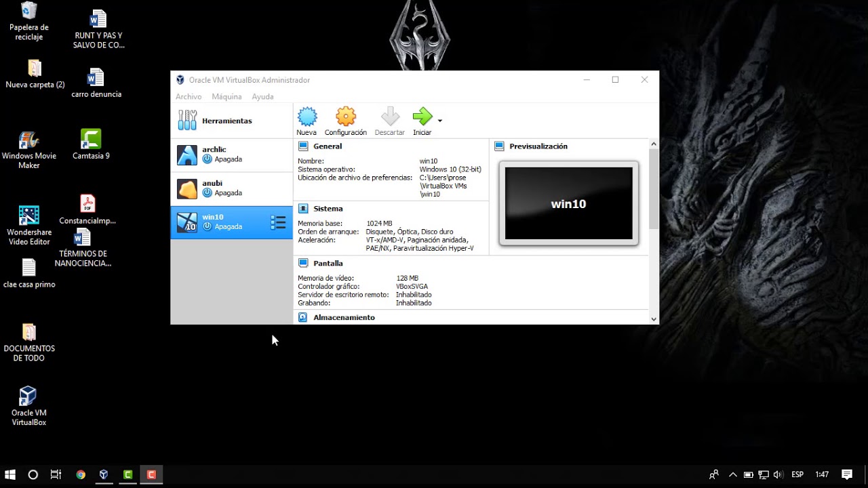Select clae casa primo file
Screen dimensions: 868x488
29,273
